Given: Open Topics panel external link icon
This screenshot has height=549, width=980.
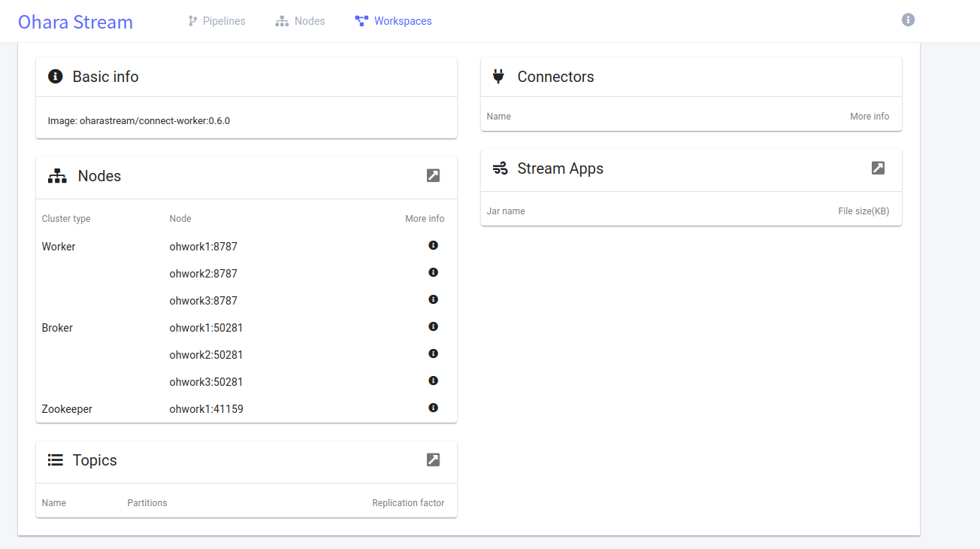Looking at the screenshot, I should click(x=433, y=460).
